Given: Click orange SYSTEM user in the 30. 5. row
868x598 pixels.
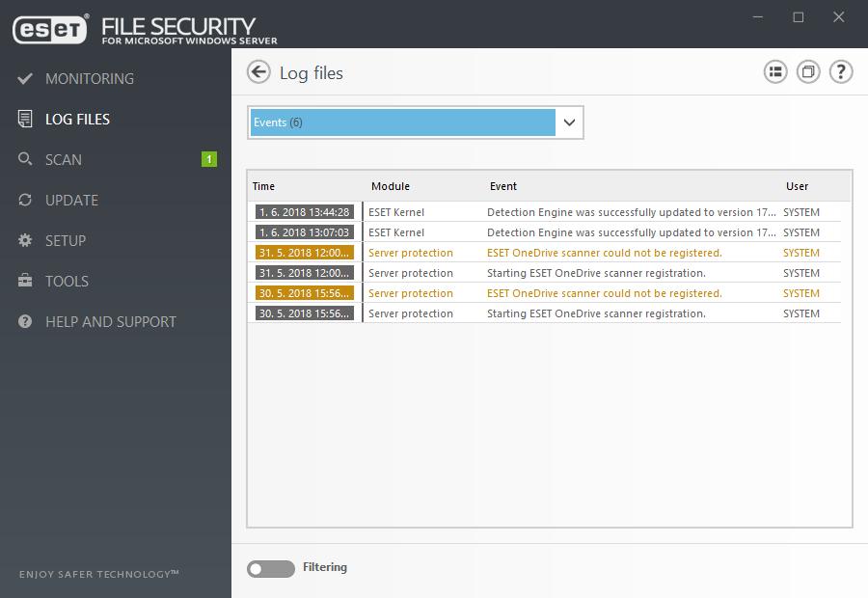Looking at the screenshot, I should [x=801, y=293].
